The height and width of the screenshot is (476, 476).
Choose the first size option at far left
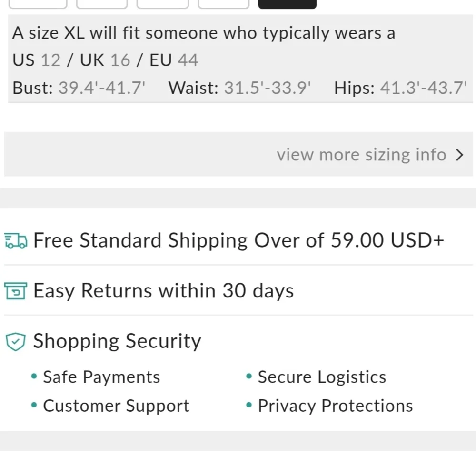[38, 4]
